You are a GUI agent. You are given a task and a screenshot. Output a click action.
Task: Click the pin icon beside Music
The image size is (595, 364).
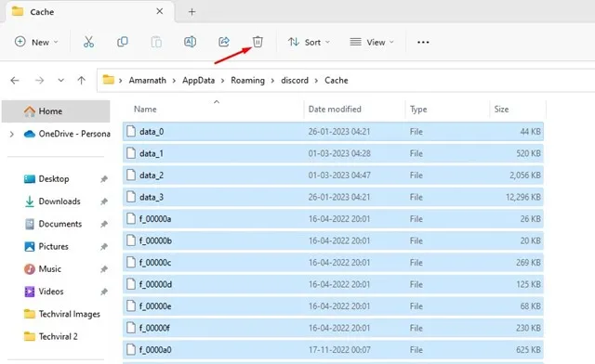click(104, 269)
